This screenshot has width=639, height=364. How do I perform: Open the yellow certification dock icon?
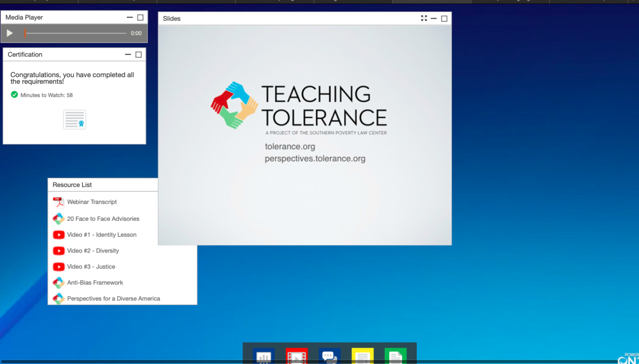(x=363, y=356)
